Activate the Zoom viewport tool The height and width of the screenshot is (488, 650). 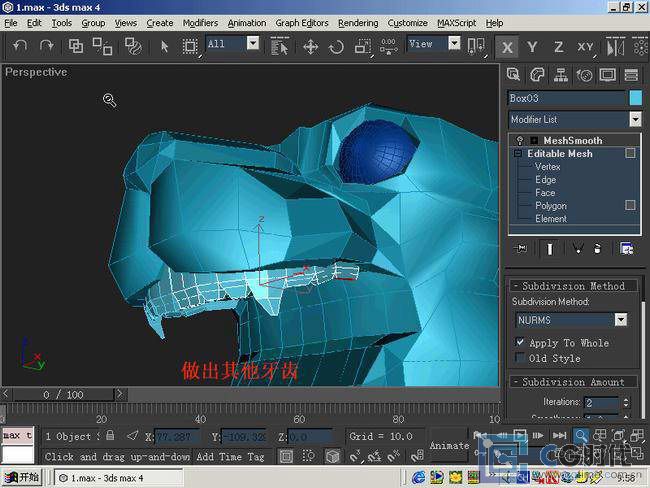point(581,435)
